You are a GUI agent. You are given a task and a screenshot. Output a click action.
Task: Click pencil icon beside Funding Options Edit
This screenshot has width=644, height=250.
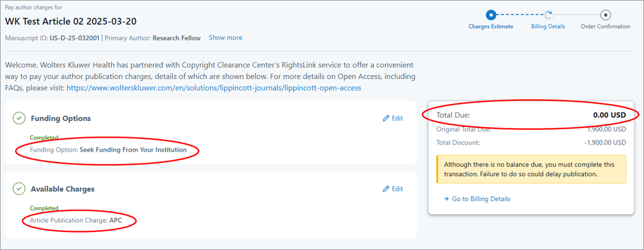click(x=386, y=118)
